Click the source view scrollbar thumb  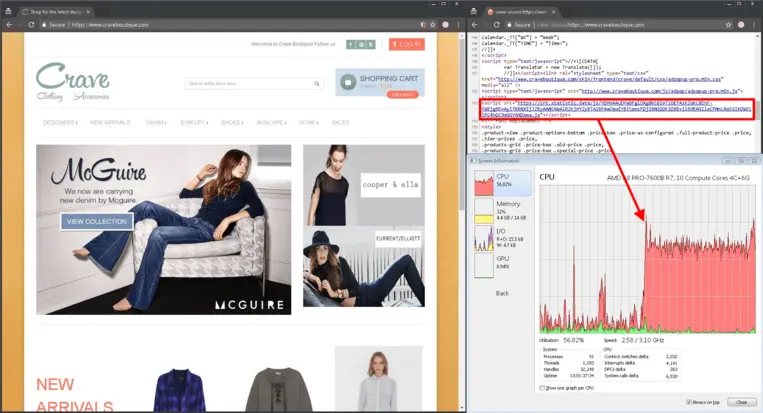(x=758, y=110)
